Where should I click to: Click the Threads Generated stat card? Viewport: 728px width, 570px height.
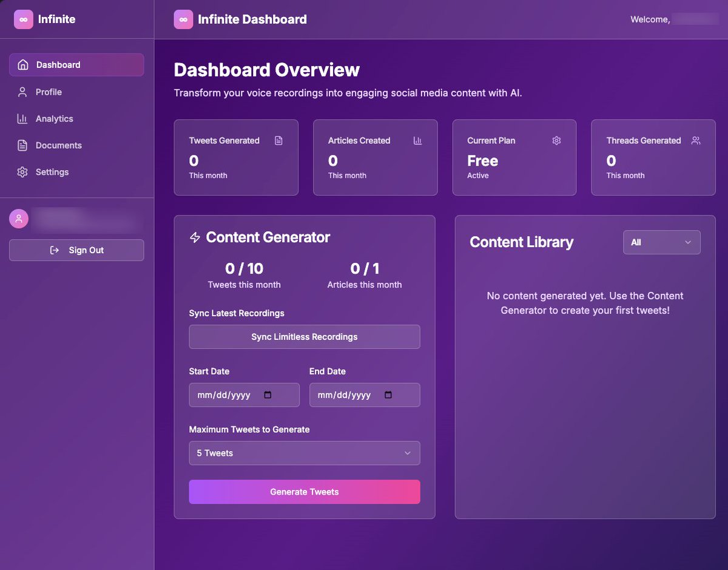[x=653, y=157]
